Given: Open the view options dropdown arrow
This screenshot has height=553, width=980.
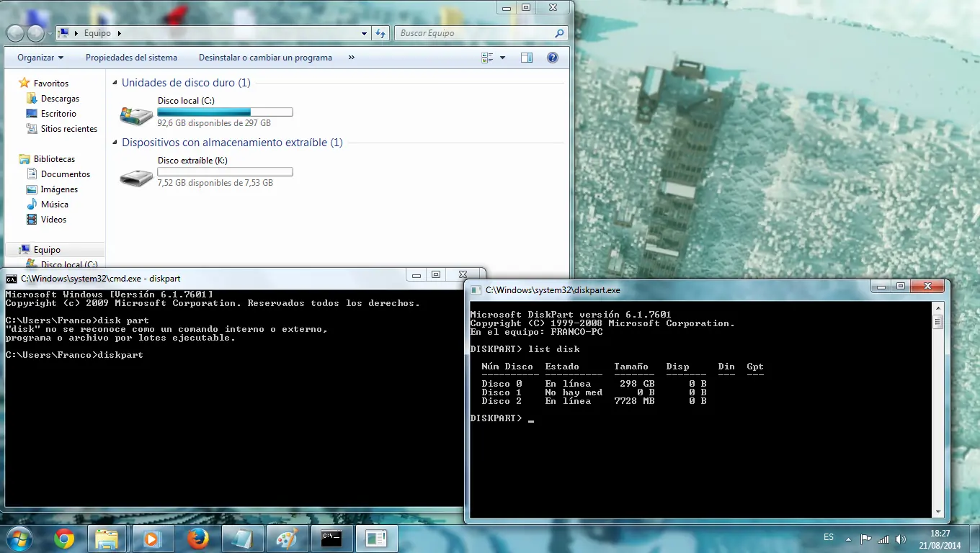Looking at the screenshot, I should click(x=502, y=58).
